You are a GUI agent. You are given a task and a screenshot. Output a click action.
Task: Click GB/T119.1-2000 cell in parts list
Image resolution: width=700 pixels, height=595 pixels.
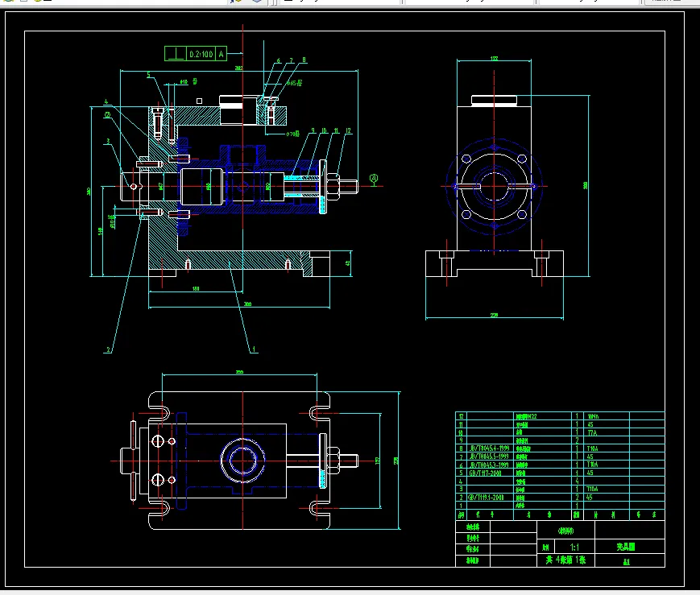coord(487,498)
